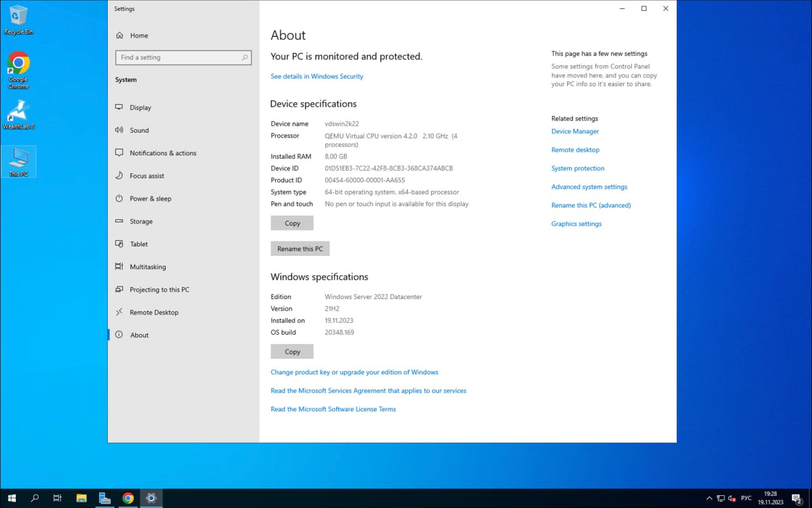
Task: Read the Microsoft Software License Terms
Action: click(333, 409)
